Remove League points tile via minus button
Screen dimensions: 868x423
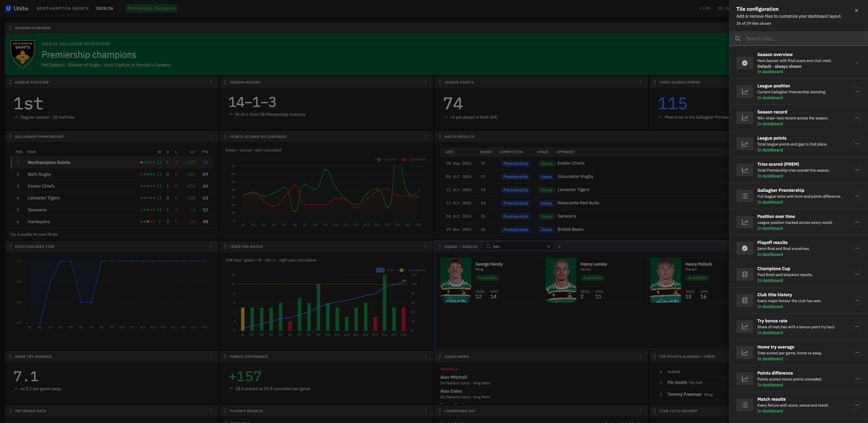click(857, 144)
